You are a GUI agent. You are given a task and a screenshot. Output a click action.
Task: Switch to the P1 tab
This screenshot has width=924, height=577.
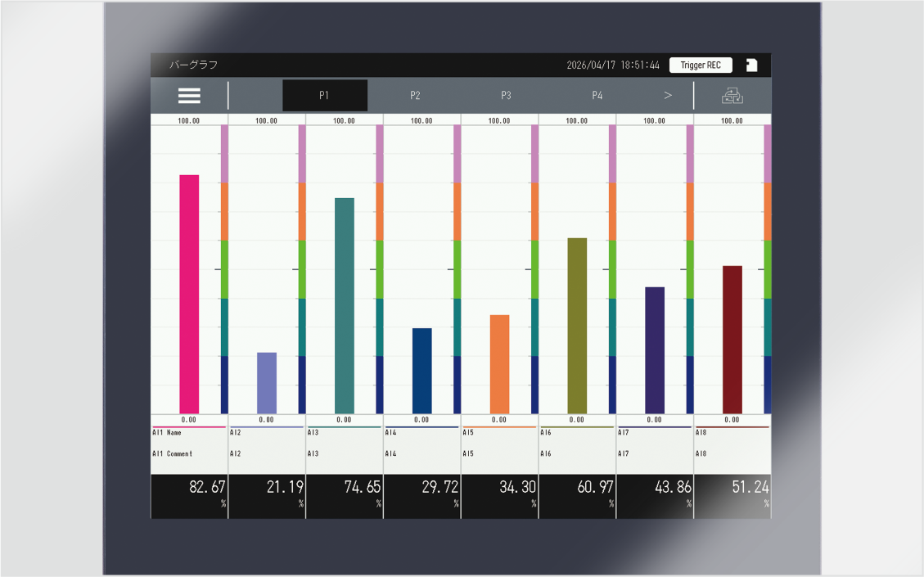325,96
